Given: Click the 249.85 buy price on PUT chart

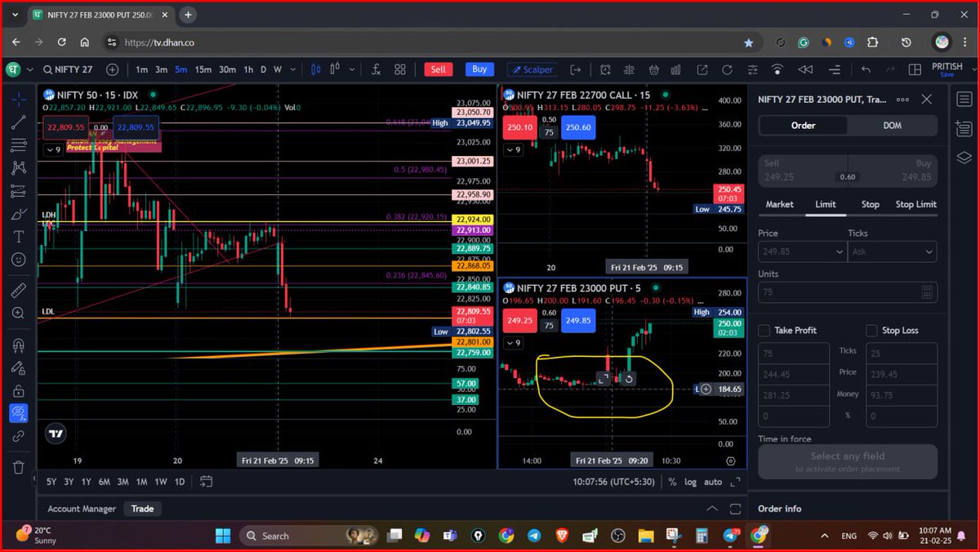Looking at the screenshot, I should coord(578,321).
